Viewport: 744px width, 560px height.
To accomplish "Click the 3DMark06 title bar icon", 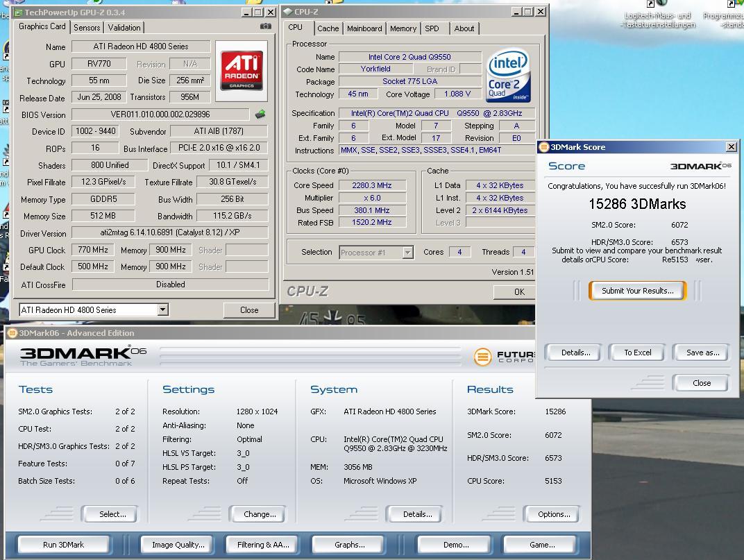I will (12, 333).
